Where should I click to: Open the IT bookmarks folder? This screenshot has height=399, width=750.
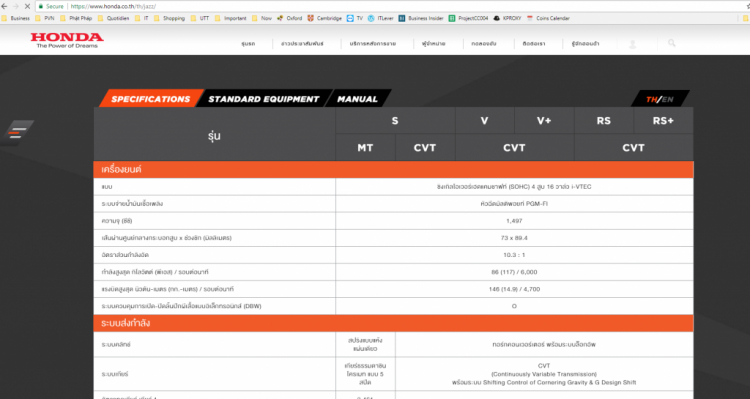click(142, 18)
